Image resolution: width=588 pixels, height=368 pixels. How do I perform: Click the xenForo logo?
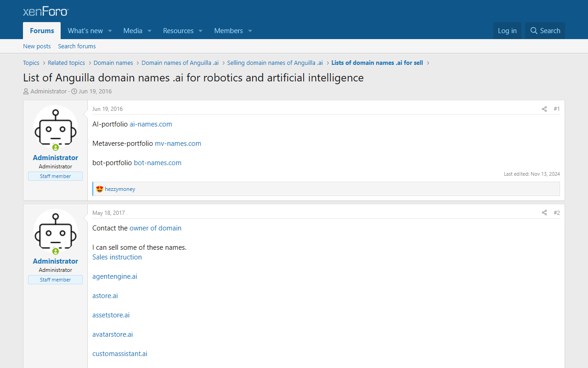(x=46, y=11)
